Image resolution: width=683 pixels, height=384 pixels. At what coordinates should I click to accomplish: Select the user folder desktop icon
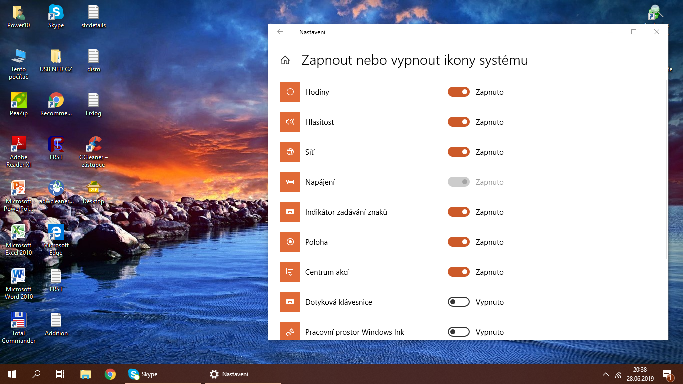click(x=18, y=17)
